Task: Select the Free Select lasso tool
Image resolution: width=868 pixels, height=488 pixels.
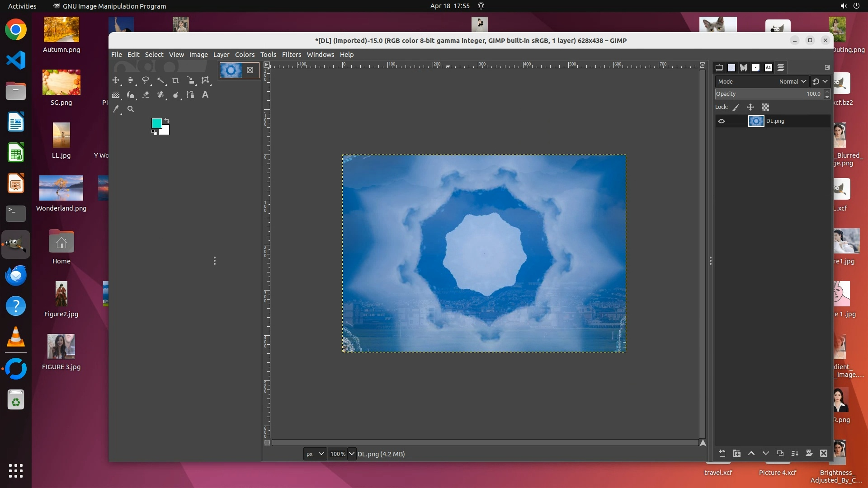Action: [145, 80]
